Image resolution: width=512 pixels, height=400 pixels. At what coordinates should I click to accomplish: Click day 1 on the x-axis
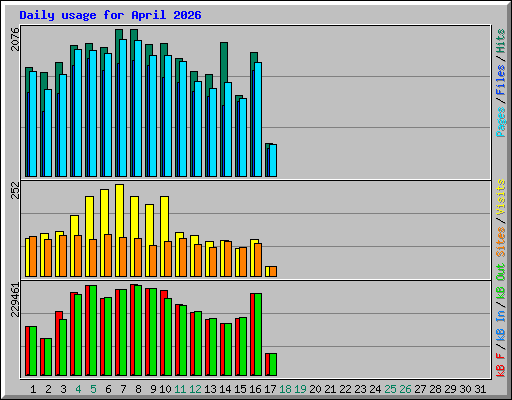point(33,389)
